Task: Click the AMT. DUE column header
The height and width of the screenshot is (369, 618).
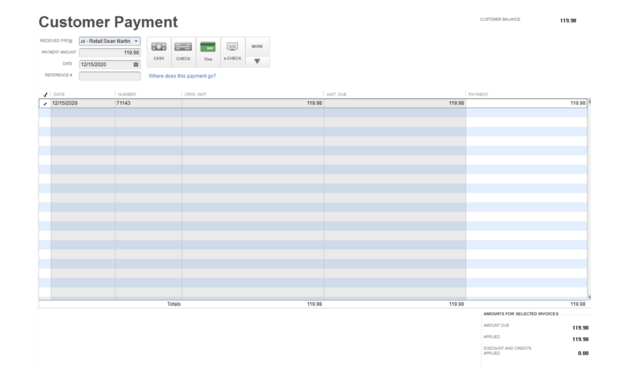Action: point(336,94)
